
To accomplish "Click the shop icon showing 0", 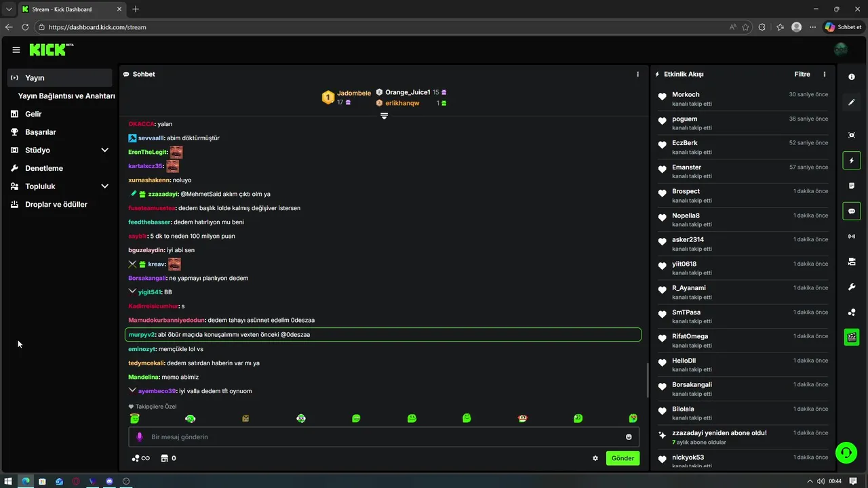I will [168, 458].
